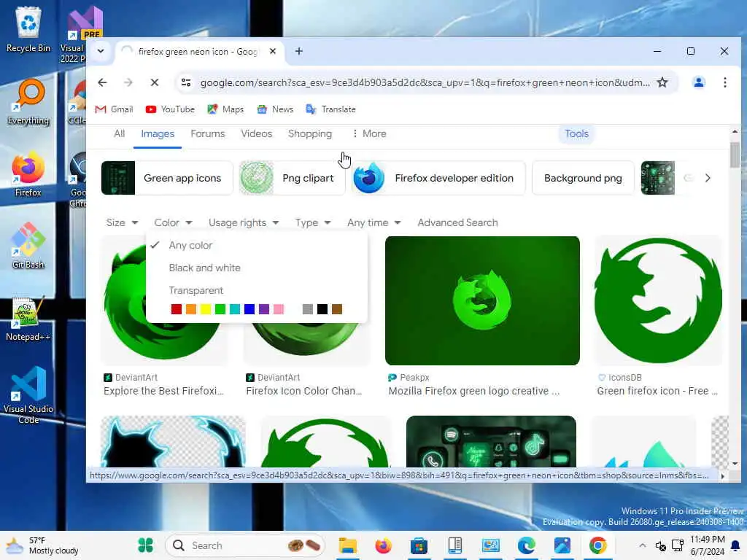Pick the green color swatch
Image resolution: width=747 pixels, height=560 pixels.
pyautogui.click(x=220, y=309)
